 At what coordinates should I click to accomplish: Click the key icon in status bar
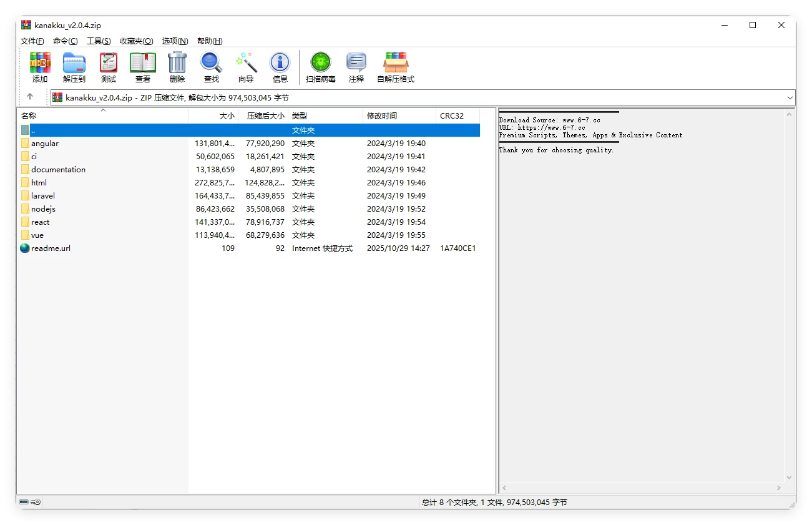pyautogui.click(x=36, y=501)
